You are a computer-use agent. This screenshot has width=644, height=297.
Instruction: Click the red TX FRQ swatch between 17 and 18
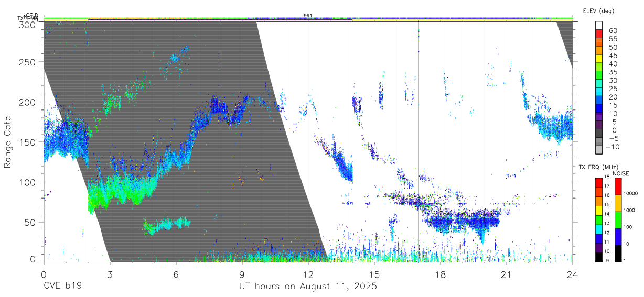[599, 182]
